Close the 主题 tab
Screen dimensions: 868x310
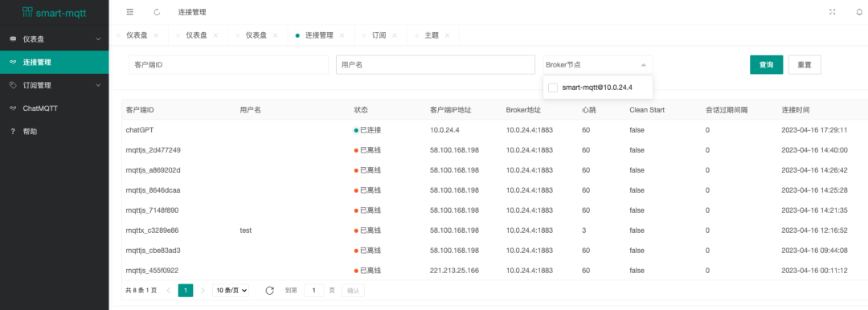[448, 35]
